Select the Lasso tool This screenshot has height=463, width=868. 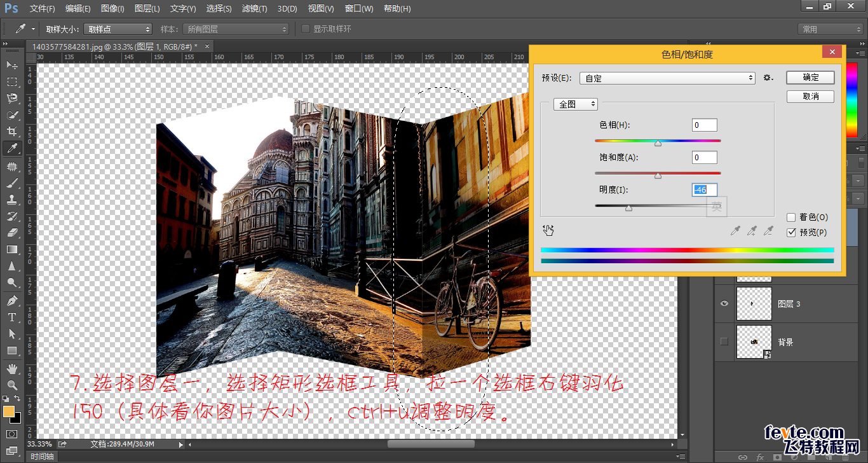(x=12, y=98)
